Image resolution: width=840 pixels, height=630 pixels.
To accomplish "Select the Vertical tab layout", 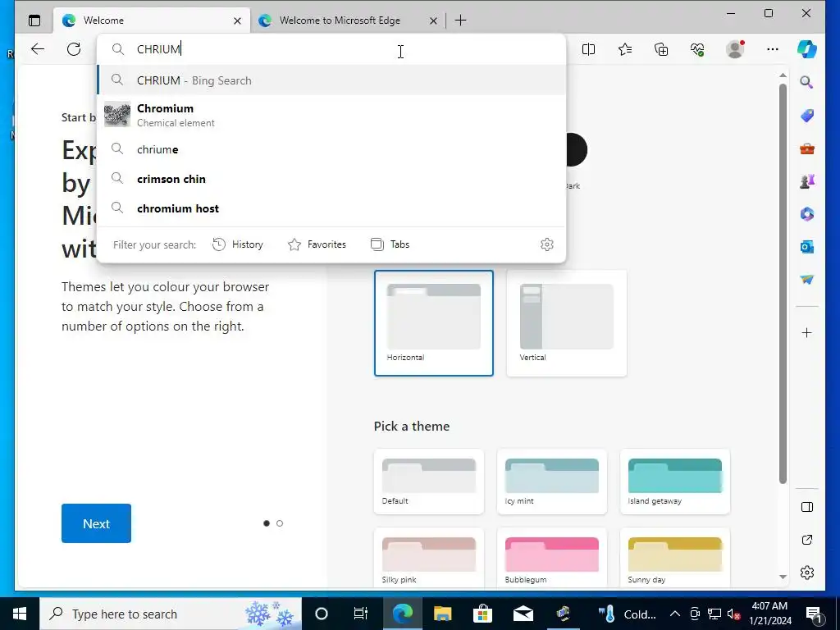I will pos(566,323).
